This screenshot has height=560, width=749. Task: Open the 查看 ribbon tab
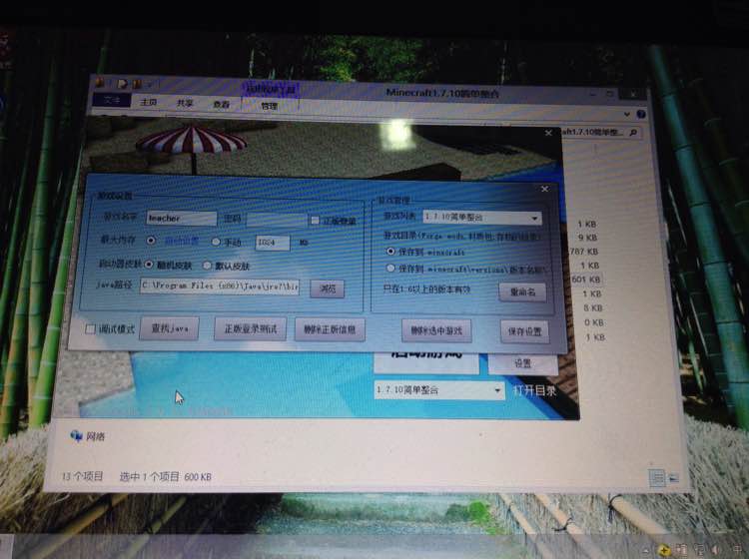(221, 104)
